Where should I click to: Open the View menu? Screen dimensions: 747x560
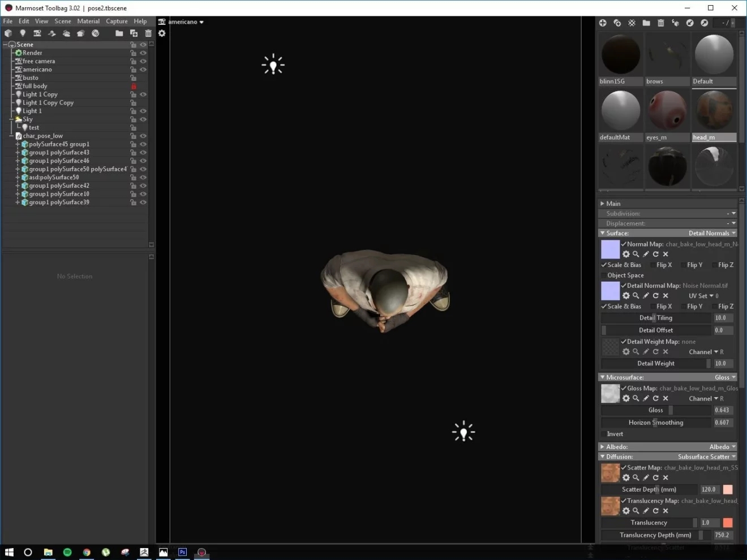tap(42, 21)
